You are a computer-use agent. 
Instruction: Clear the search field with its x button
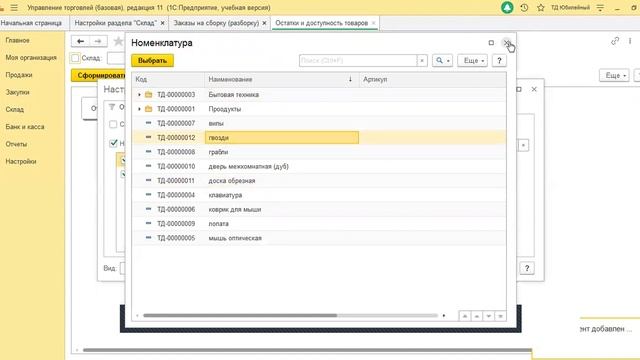point(422,60)
